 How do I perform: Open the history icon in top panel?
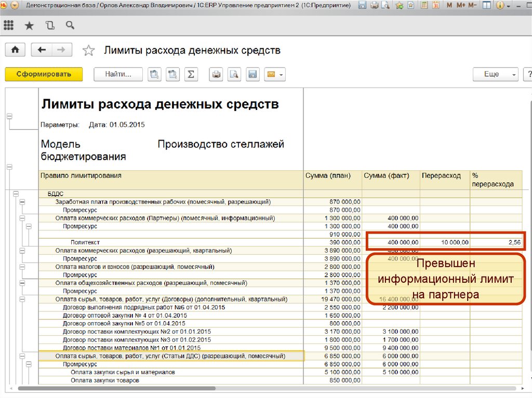click(x=49, y=25)
